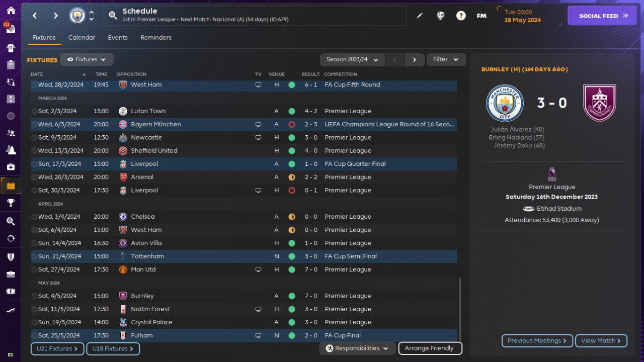Open the Club Info shield icon
This screenshot has width=644, height=362.
(11, 257)
